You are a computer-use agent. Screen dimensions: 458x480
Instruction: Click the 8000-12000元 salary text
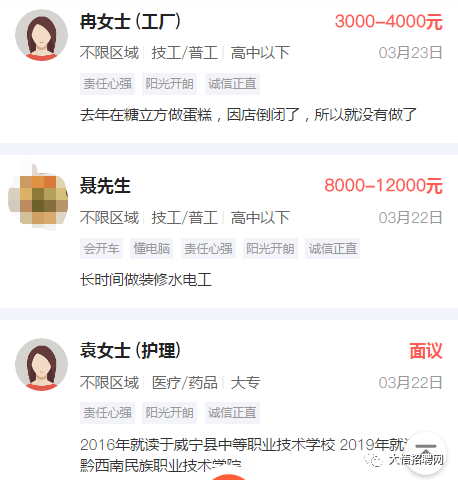pos(384,186)
